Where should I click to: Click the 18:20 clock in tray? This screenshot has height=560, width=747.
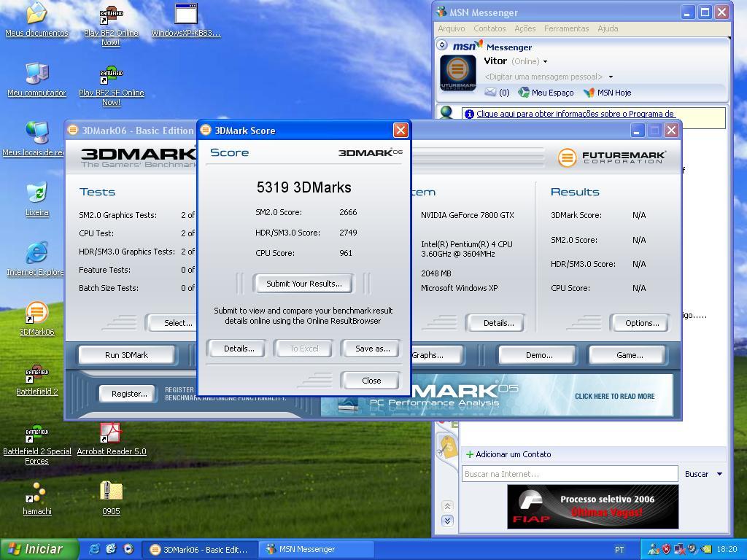tap(727, 550)
